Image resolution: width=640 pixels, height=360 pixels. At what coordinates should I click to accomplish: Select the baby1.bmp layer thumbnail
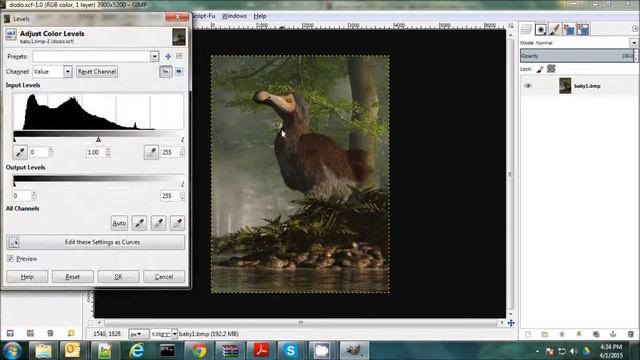coord(565,86)
